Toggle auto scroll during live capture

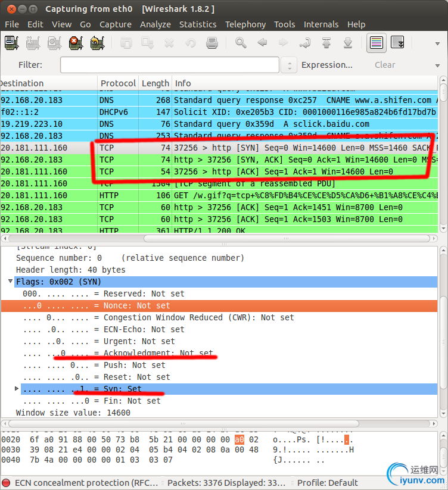tap(398, 43)
